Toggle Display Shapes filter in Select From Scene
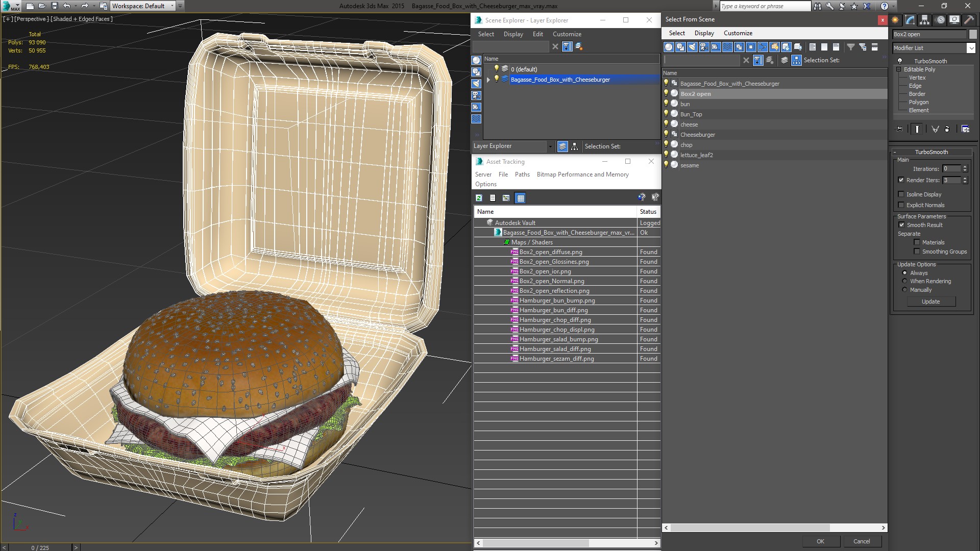 680,47
